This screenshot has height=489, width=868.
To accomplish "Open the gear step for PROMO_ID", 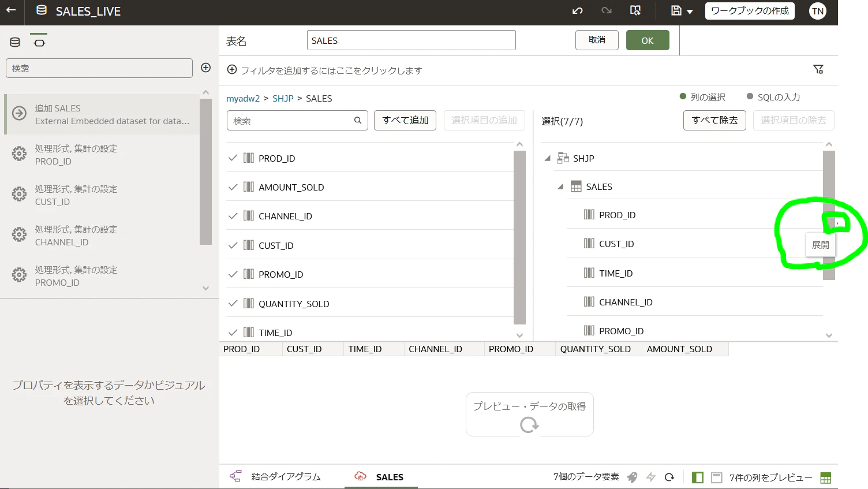I will click(x=102, y=276).
